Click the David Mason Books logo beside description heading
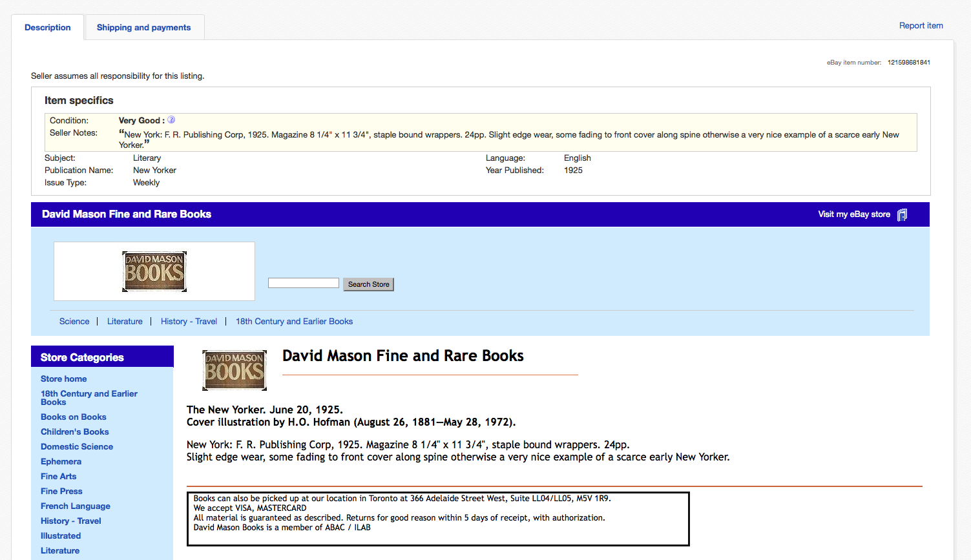This screenshot has width=971, height=560. [x=235, y=370]
